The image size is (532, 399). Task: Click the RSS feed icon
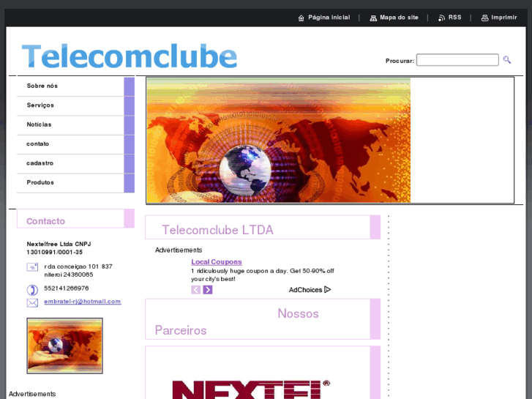point(441,18)
